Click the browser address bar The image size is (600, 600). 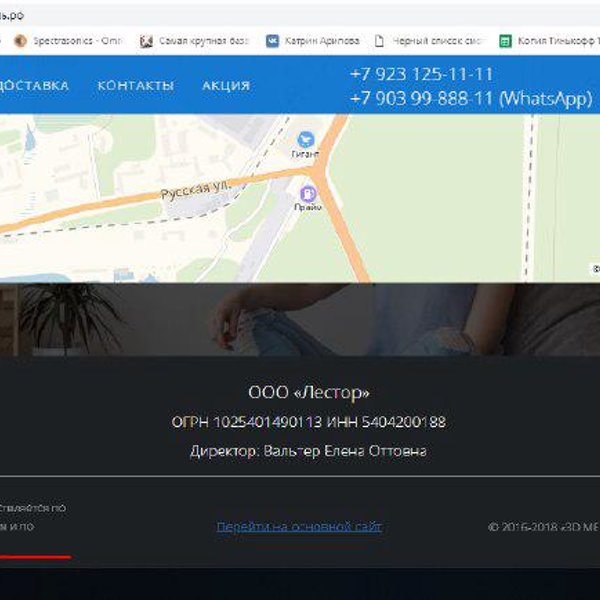pyautogui.click(x=300, y=15)
